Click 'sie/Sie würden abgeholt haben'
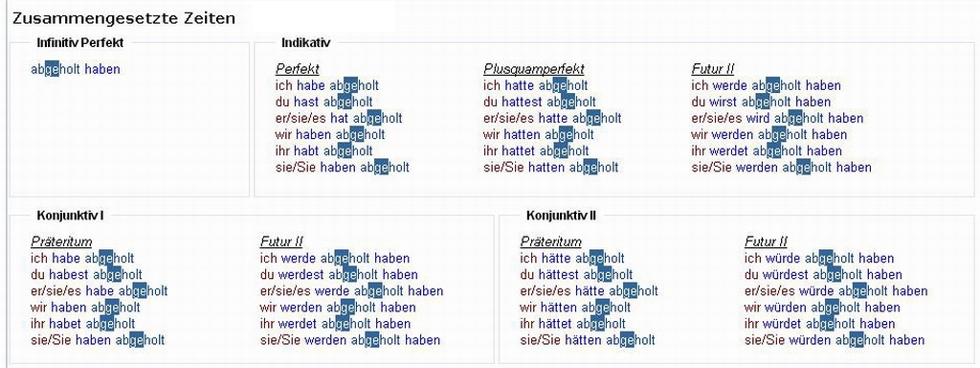980x368 pixels. (835, 341)
